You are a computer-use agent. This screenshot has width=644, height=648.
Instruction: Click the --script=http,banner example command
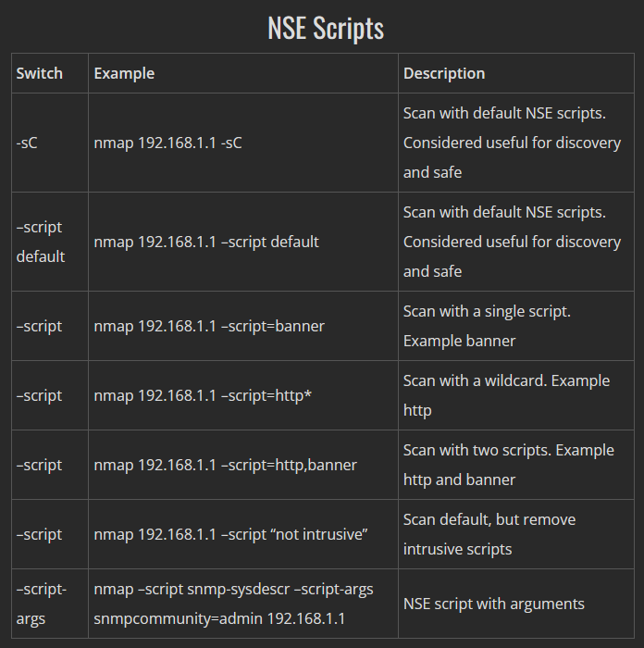click(225, 465)
